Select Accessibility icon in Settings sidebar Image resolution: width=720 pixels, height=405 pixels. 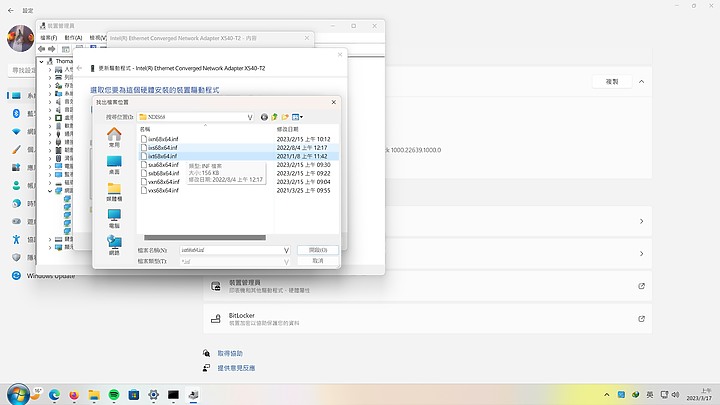pyautogui.click(x=16, y=239)
